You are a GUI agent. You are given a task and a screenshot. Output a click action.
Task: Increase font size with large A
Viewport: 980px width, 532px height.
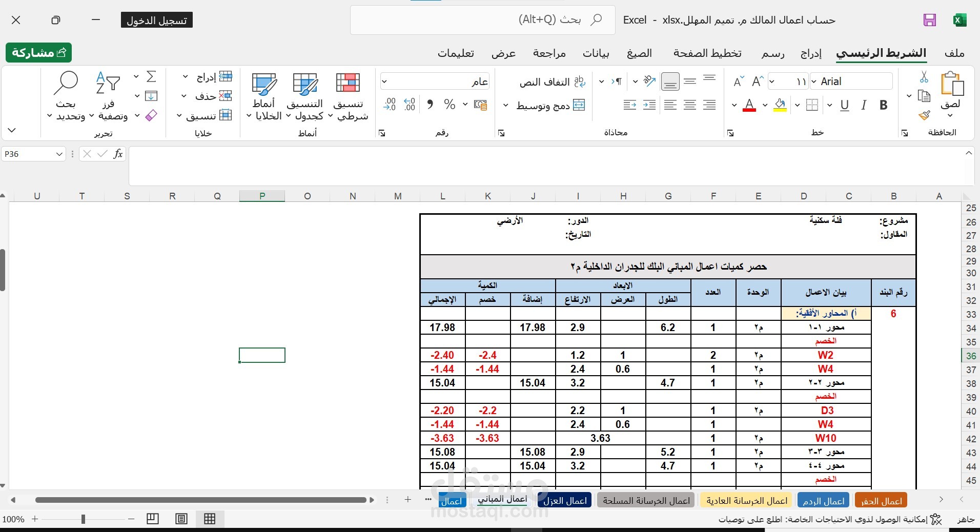[758, 81]
